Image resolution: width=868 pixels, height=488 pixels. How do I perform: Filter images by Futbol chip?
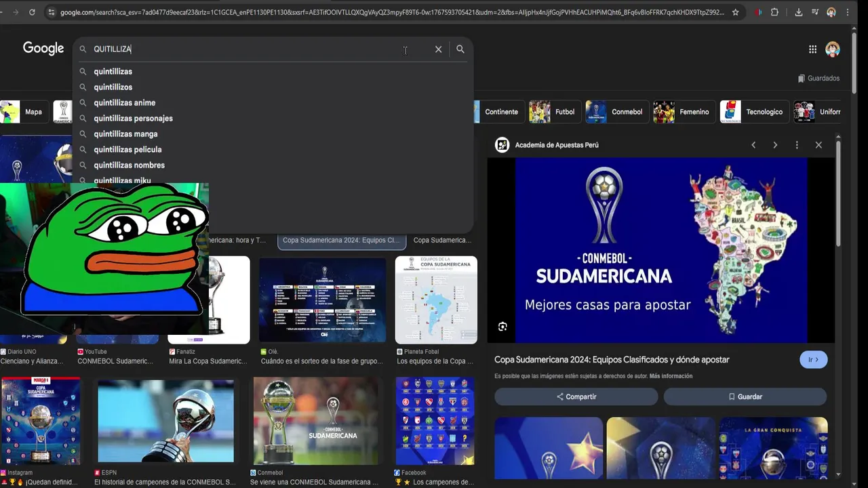554,112
